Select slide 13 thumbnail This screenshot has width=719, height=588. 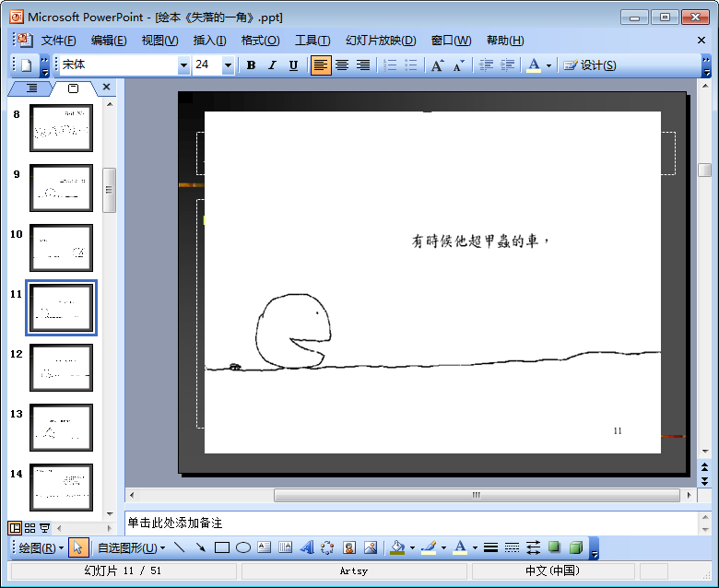[61, 428]
